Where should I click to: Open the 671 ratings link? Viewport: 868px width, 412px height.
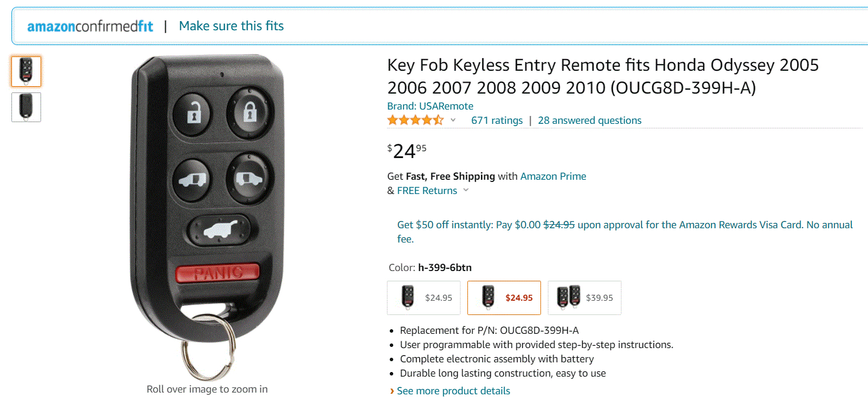point(496,120)
